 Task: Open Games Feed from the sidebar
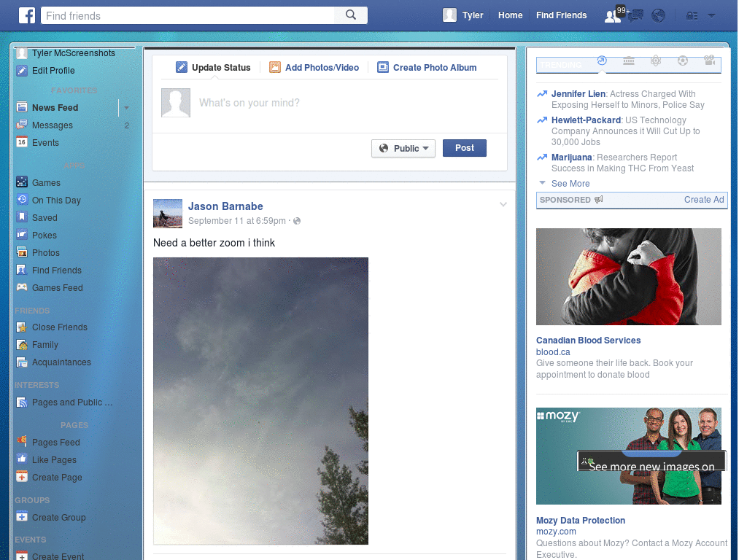point(57,287)
